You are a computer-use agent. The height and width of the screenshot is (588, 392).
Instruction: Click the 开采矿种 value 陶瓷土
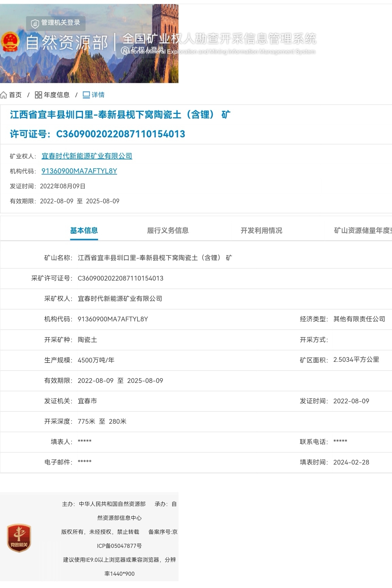coord(87,340)
